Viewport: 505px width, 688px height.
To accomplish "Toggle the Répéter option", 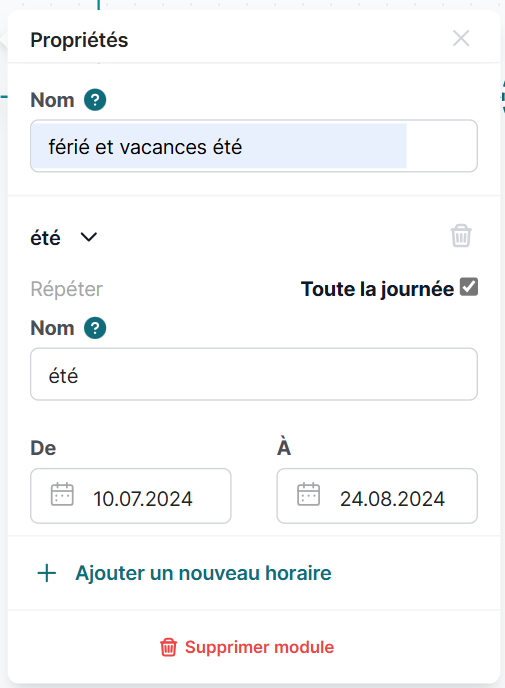I will [66, 289].
